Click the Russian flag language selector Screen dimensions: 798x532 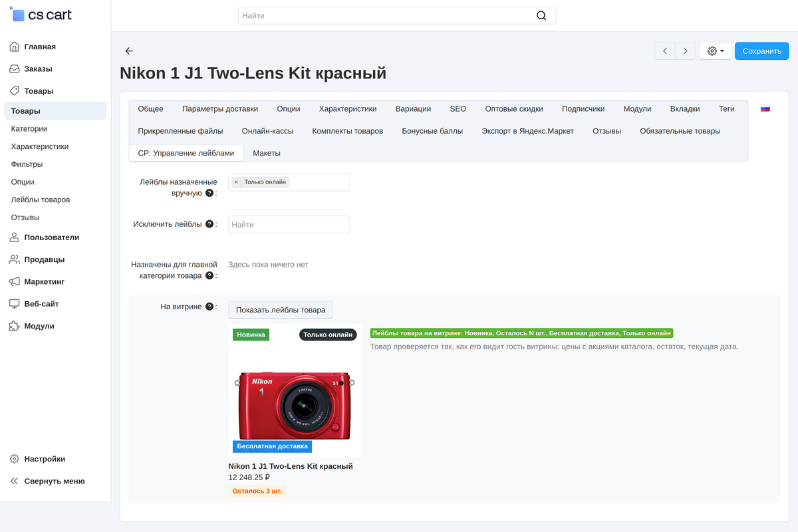tap(765, 109)
